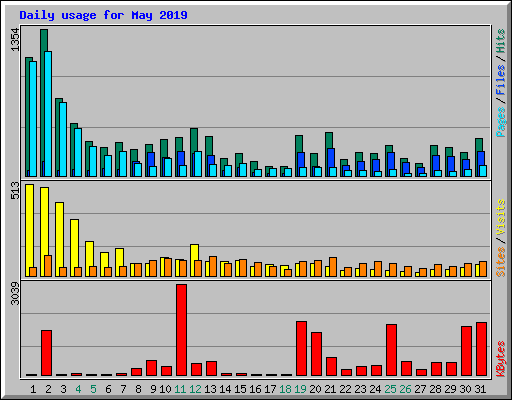Click the green day 25 label

tap(390, 389)
